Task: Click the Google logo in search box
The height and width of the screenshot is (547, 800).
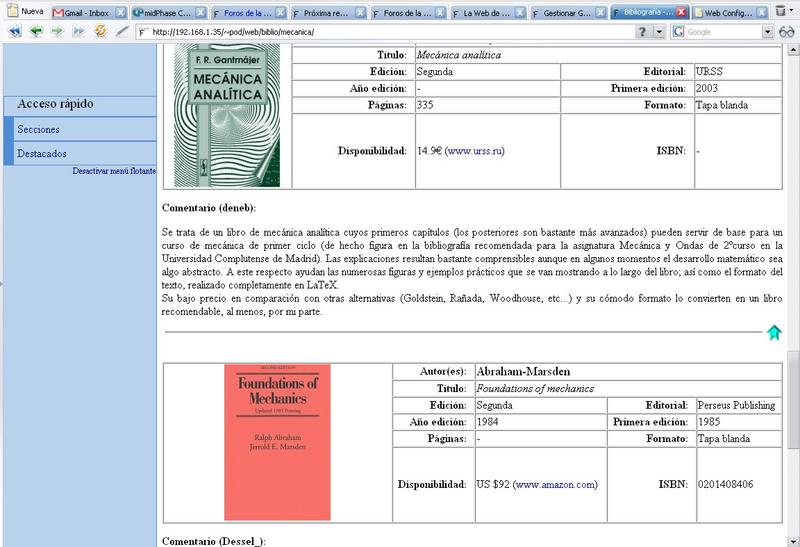Action: [x=678, y=32]
